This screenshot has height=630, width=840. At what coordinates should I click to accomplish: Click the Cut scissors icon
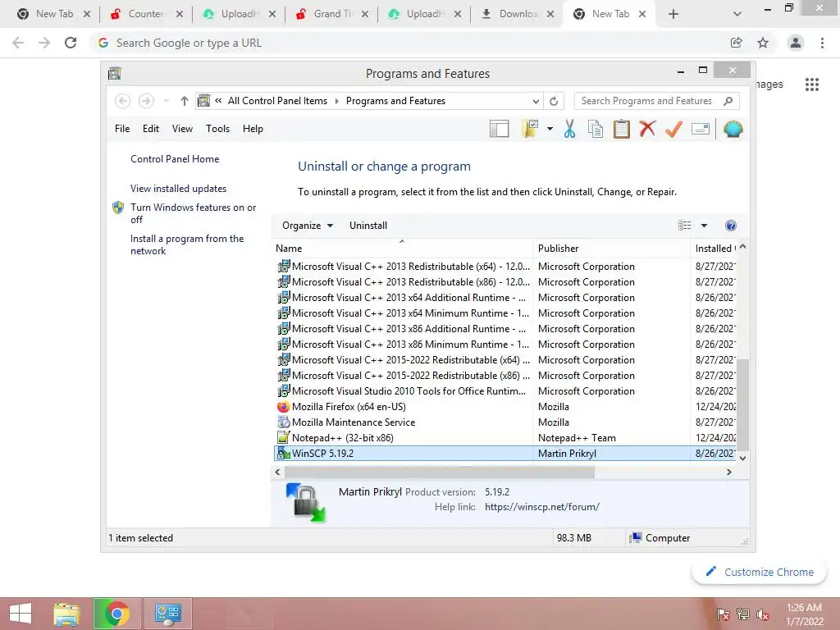pos(569,129)
